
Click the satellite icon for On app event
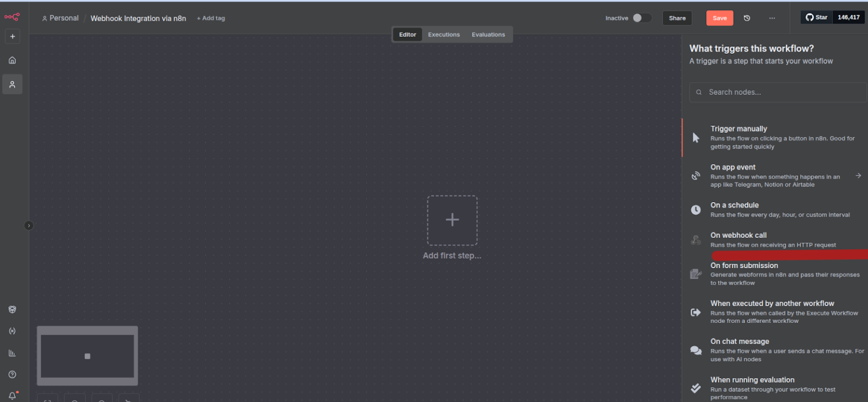pyautogui.click(x=696, y=176)
